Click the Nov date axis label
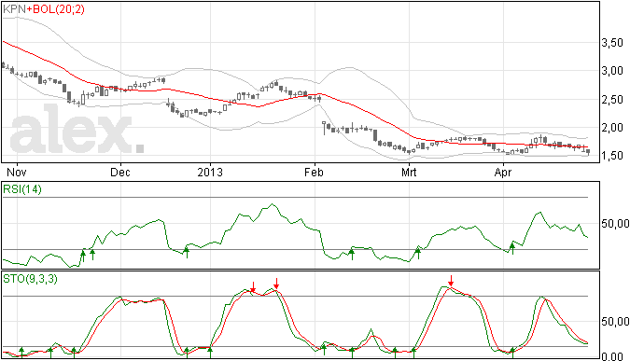The width and height of the screenshot is (644, 361). [17, 172]
